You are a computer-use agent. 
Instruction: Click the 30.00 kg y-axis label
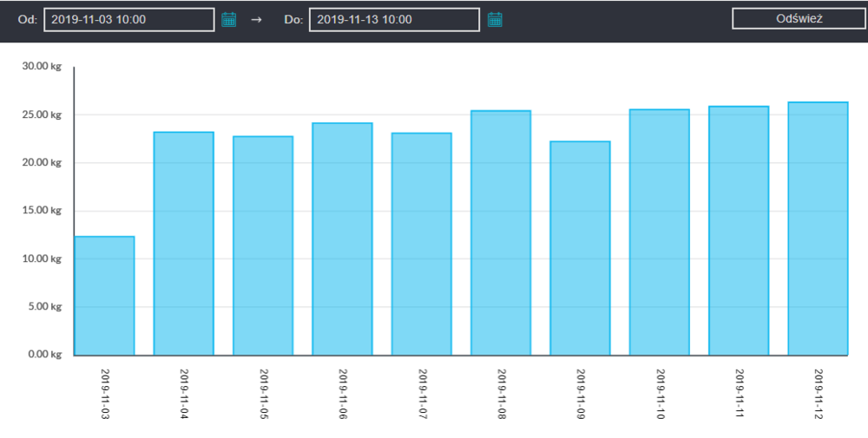click(x=43, y=67)
